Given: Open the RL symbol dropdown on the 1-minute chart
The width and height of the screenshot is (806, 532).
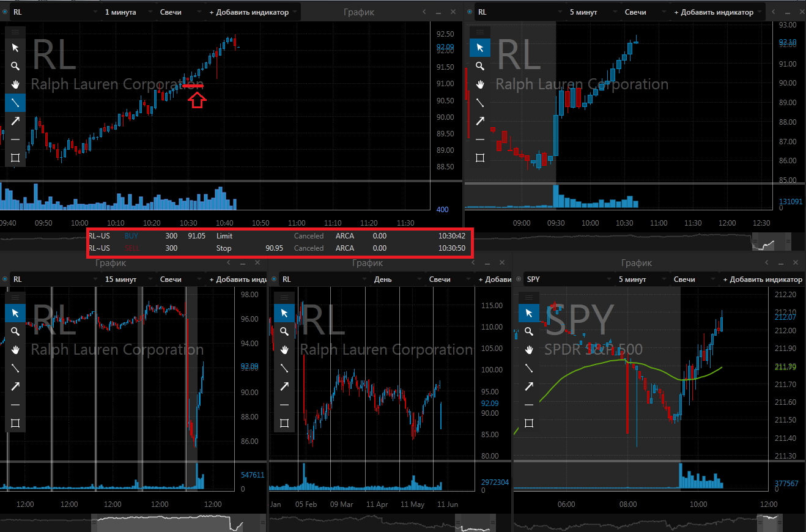Looking at the screenshot, I should 55,12.
